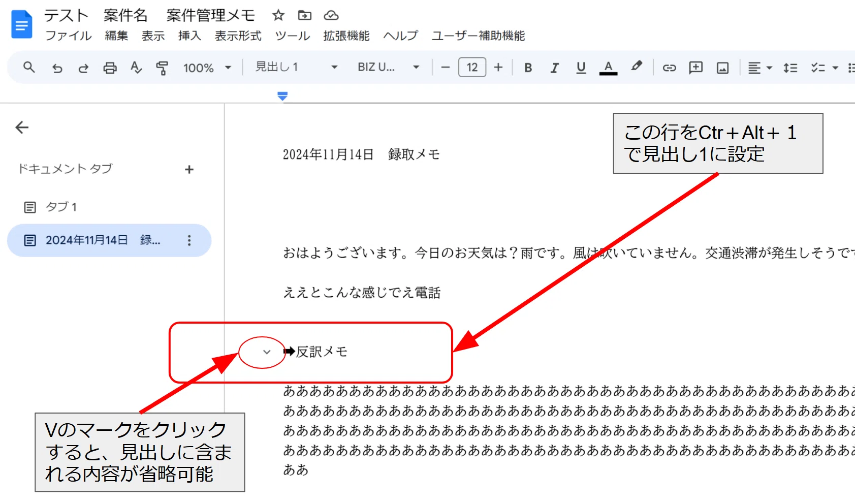Star the document title

[x=278, y=15]
